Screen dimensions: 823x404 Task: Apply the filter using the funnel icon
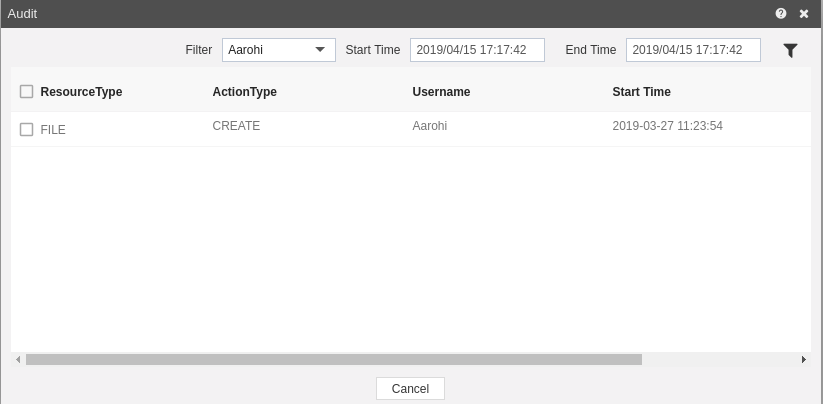(790, 50)
